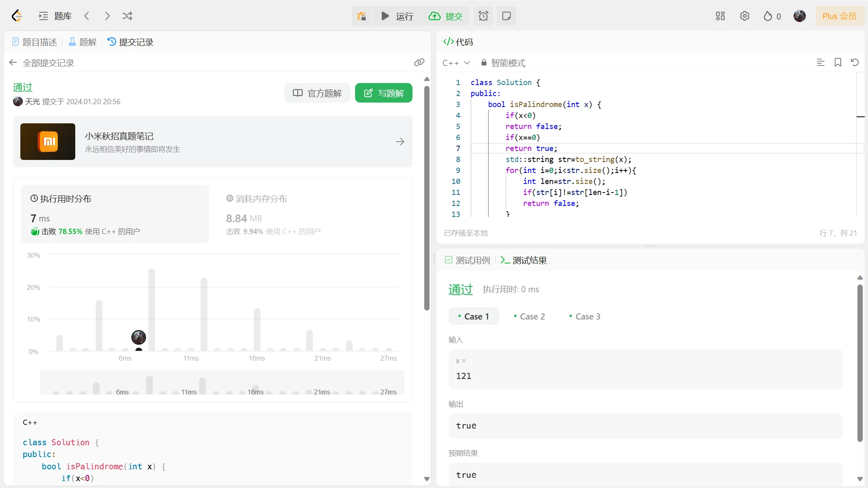Select Case 3 test result
This screenshot has width=868, height=488.
click(584, 316)
